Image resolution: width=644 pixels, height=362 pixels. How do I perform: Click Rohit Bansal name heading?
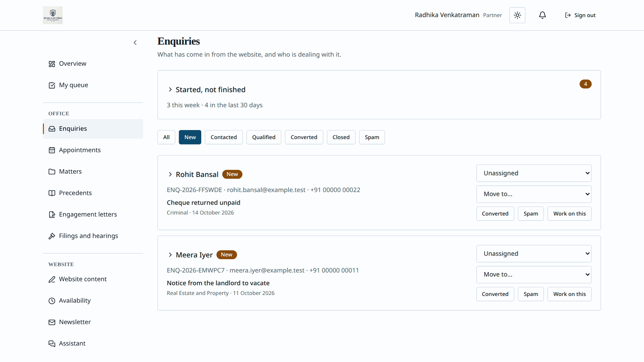[x=197, y=174]
